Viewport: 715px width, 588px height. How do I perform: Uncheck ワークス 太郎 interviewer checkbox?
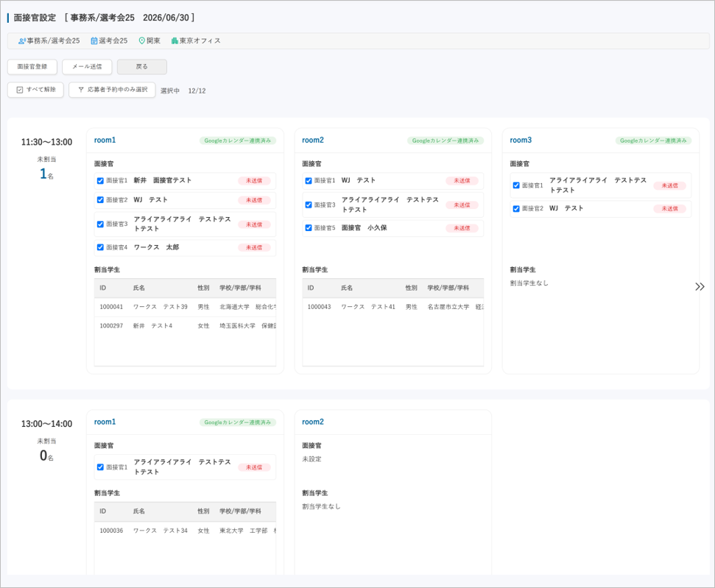(x=100, y=247)
